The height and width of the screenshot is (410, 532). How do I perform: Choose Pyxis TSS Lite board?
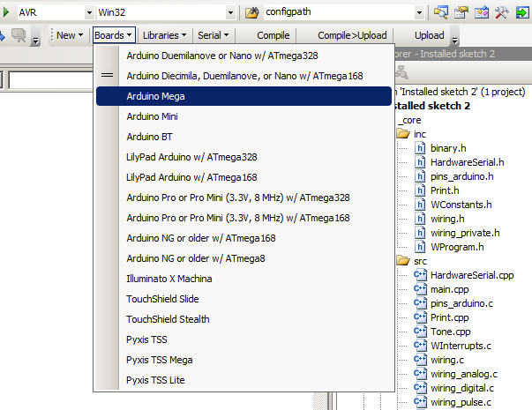(x=244, y=380)
